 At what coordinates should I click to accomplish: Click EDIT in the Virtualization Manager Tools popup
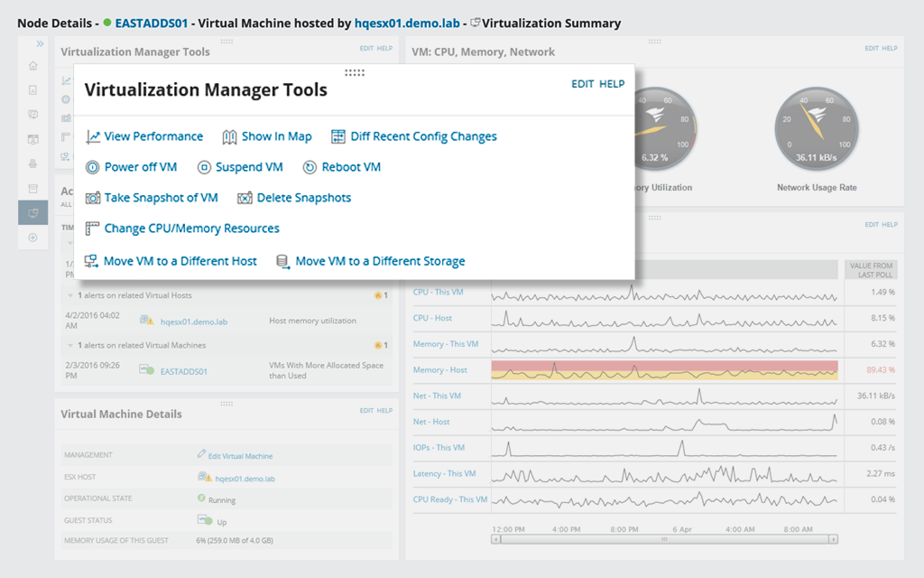[582, 83]
